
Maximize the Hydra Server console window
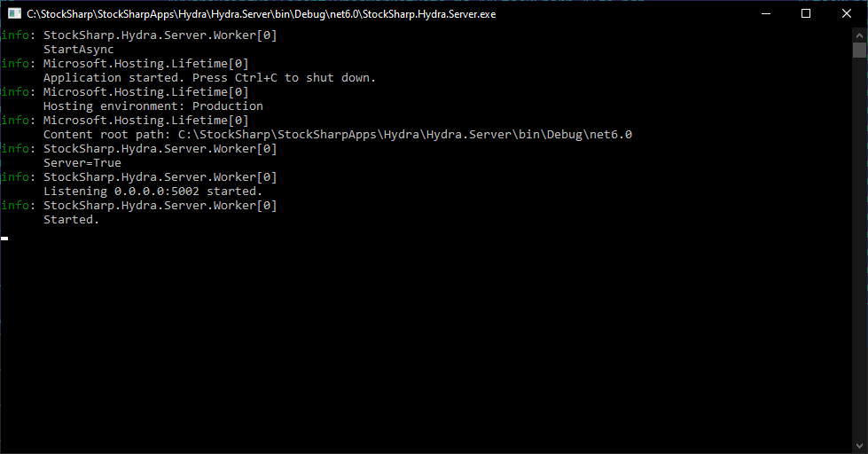click(806, 14)
